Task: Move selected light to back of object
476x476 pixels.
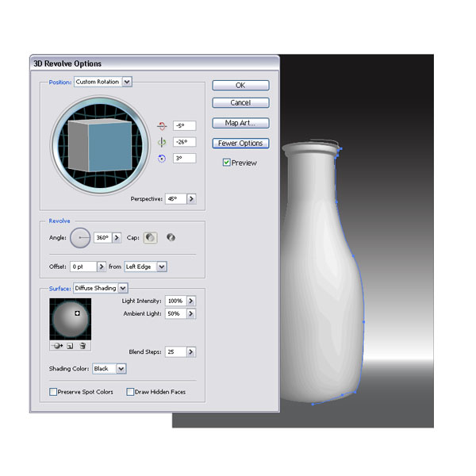Action: [x=57, y=346]
